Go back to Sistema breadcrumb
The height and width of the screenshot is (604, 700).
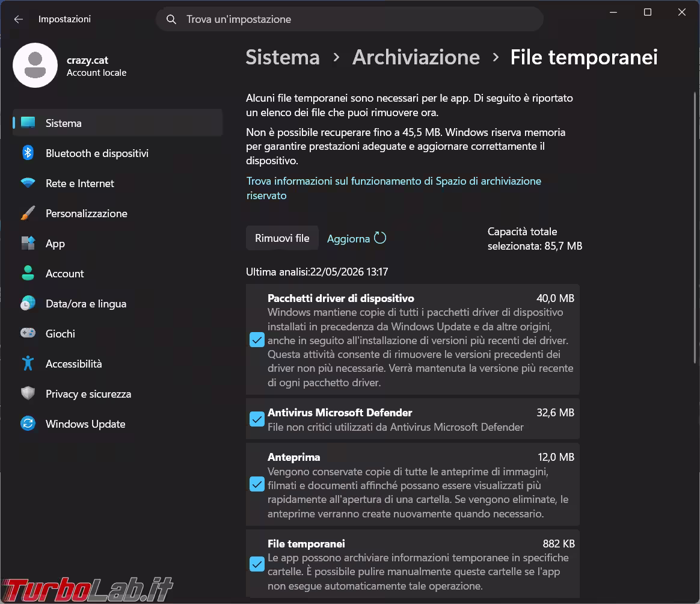(283, 57)
